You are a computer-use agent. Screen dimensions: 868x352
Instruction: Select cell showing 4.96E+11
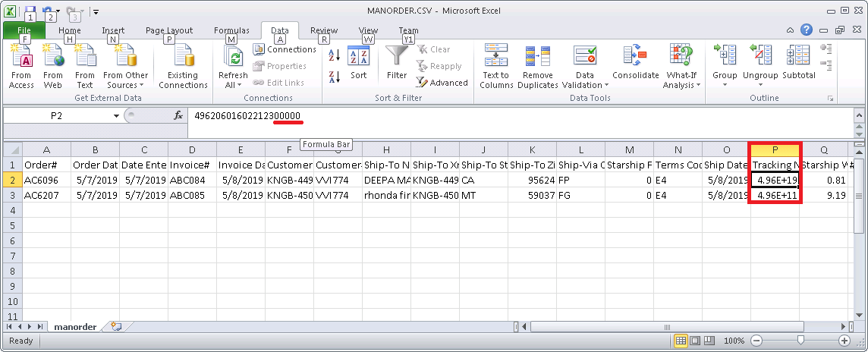775,196
